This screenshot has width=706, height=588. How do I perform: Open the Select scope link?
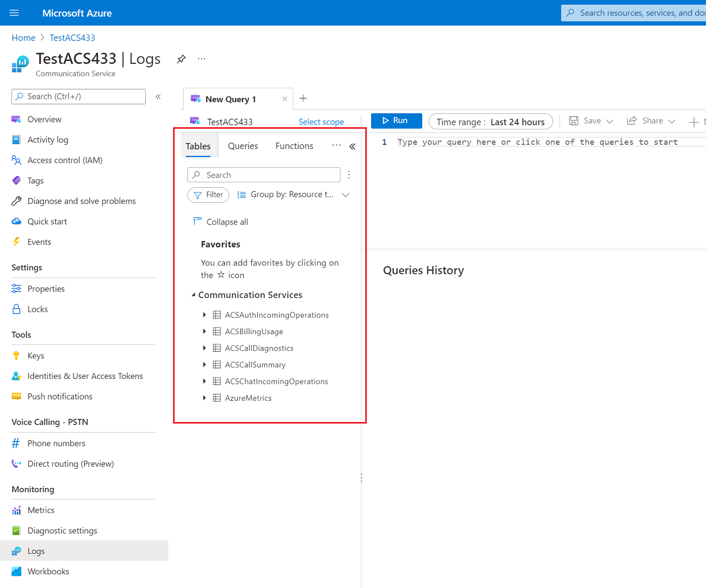321,121
